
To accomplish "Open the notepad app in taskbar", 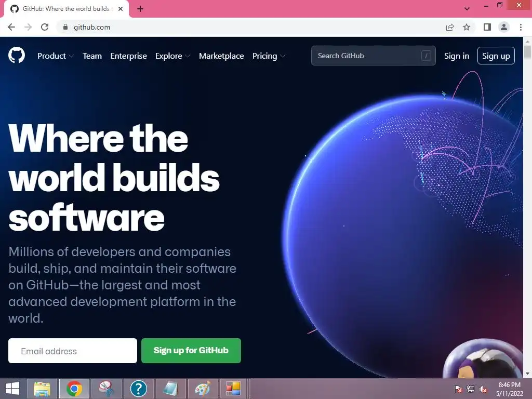I will coord(170,389).
